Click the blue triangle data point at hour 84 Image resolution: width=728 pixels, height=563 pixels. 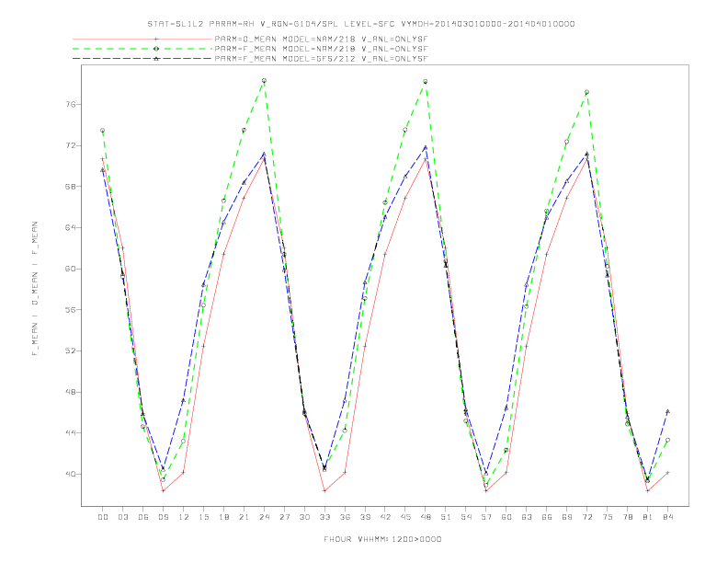pyautogui.click(x=667, y=411)
